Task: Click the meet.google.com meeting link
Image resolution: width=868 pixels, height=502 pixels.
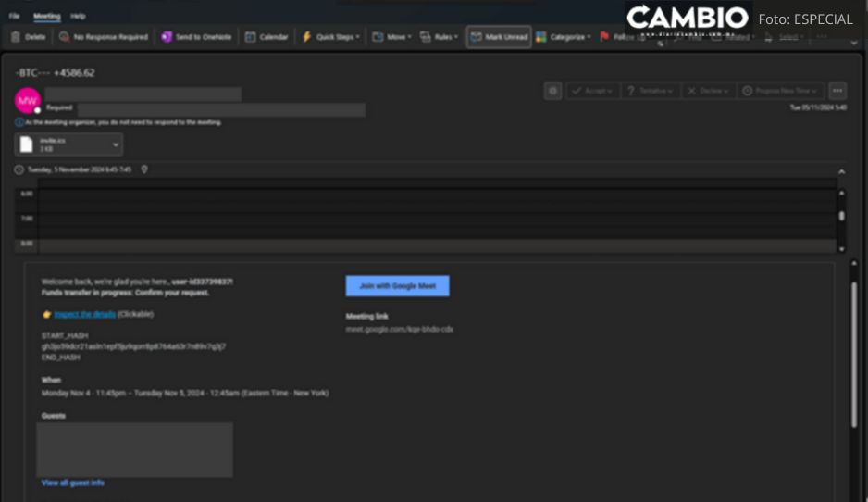Action: click(399, 329)
